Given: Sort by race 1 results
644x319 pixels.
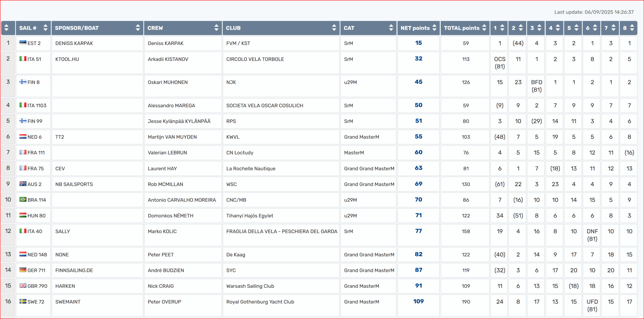Looking at the screenshot, I should (502, 28).
